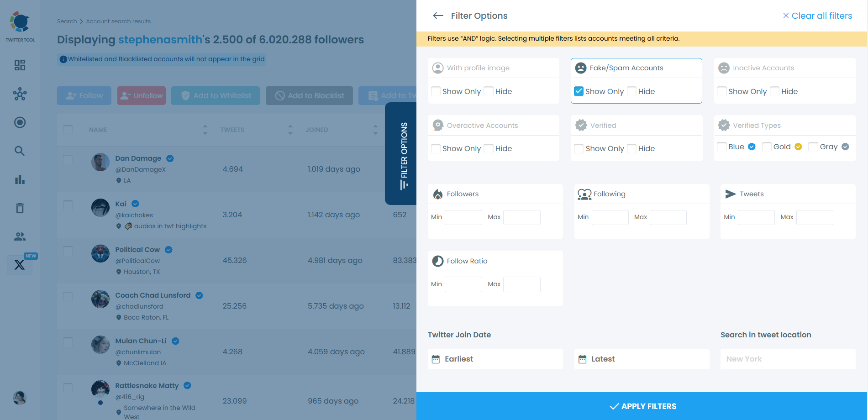Image resolution: width=868 pixels, height=420 pixels.
Task: Check the Gold verified type
Action: click(767, 147)
